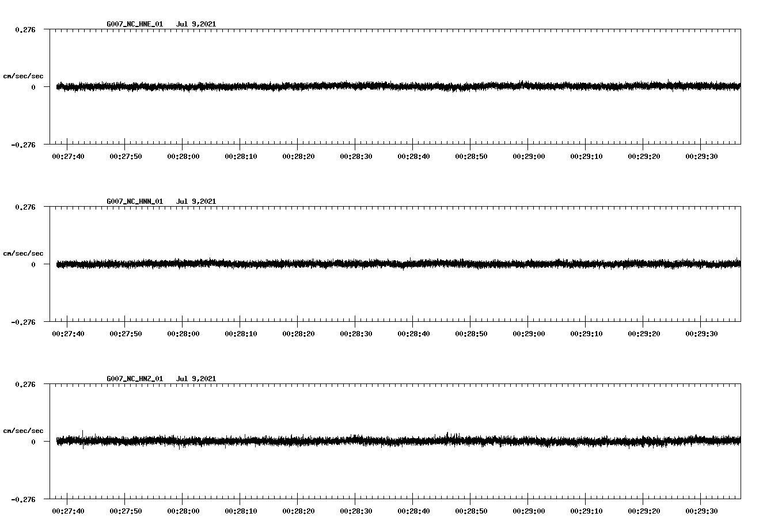Click the G007_NC_HNE_01 channel title
This screenshot has width=782, height=532.
(x=134, y=24)
